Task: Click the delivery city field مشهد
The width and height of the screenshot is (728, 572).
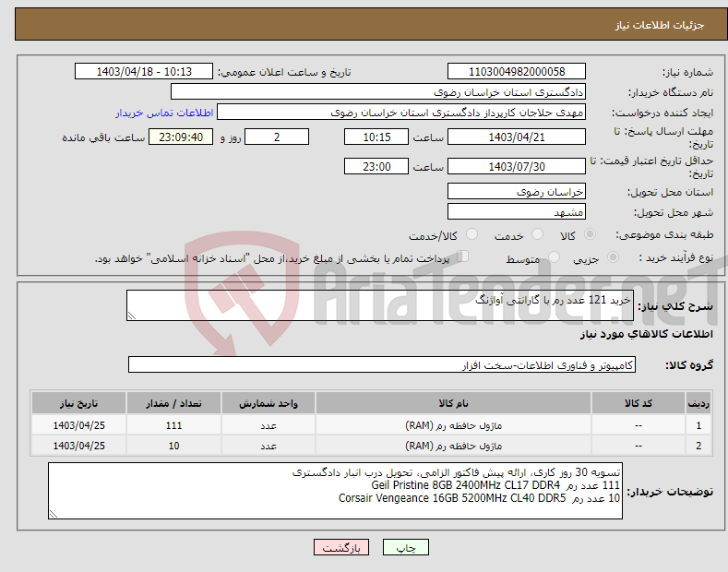Action: 517,211
